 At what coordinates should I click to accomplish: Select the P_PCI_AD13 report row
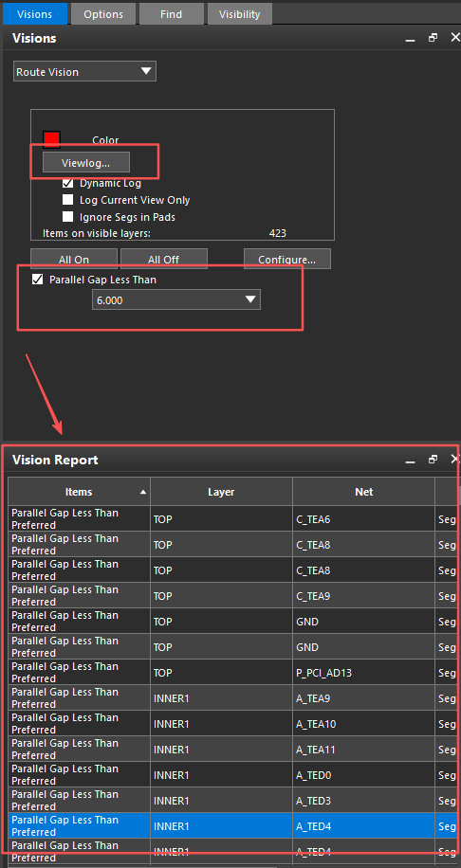coord(232,673)
